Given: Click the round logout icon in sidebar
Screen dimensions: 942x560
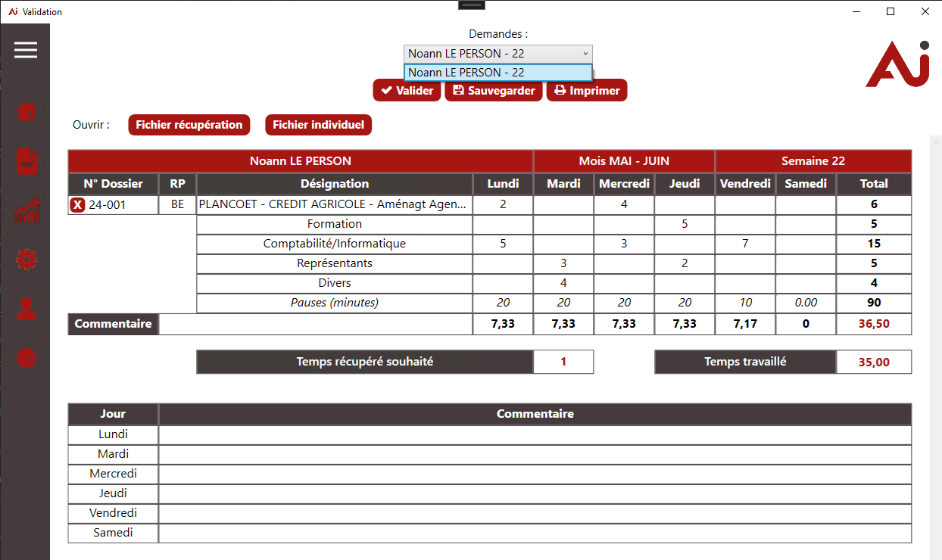Looking at the screenshot, I should [27, 358].
